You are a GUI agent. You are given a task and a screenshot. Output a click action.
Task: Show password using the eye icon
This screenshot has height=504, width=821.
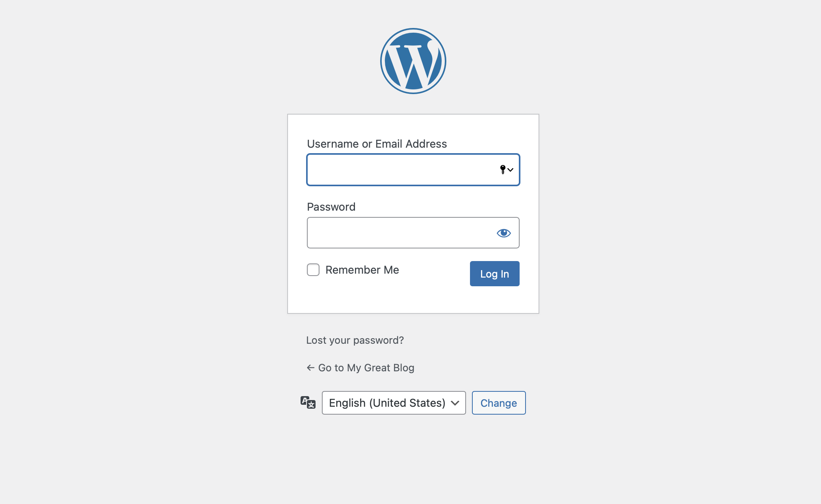coord(503,233)
